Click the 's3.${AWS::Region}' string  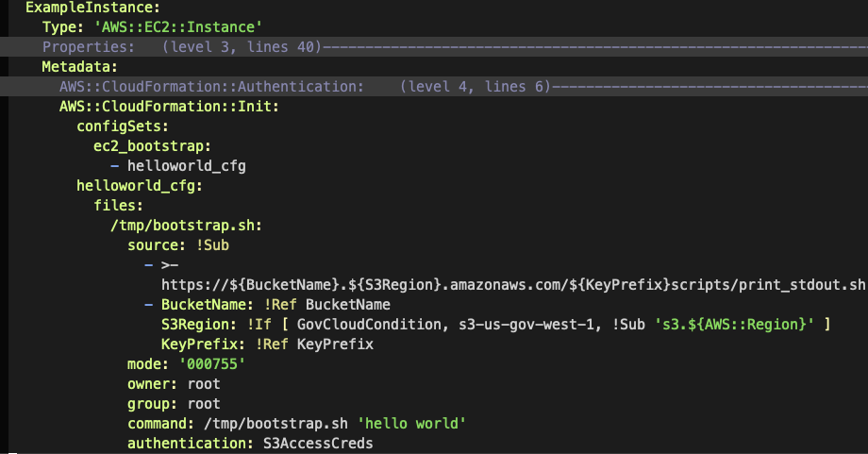(735, 325)
